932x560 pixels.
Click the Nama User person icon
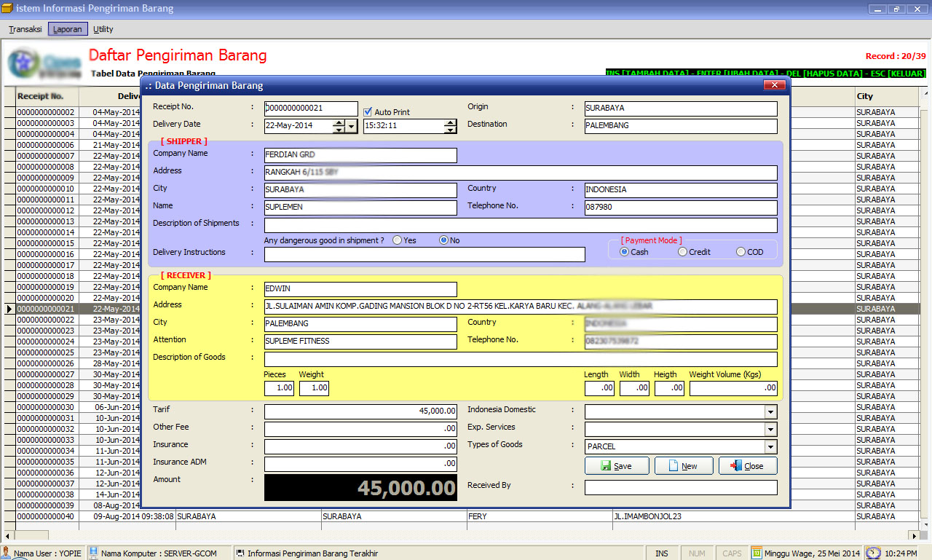point(7,553)
